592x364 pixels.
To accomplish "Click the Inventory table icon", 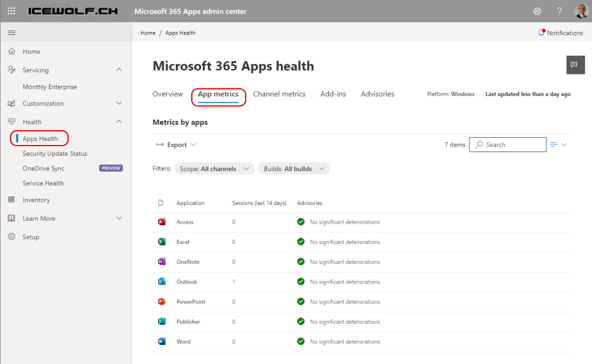I will [12, 199].
